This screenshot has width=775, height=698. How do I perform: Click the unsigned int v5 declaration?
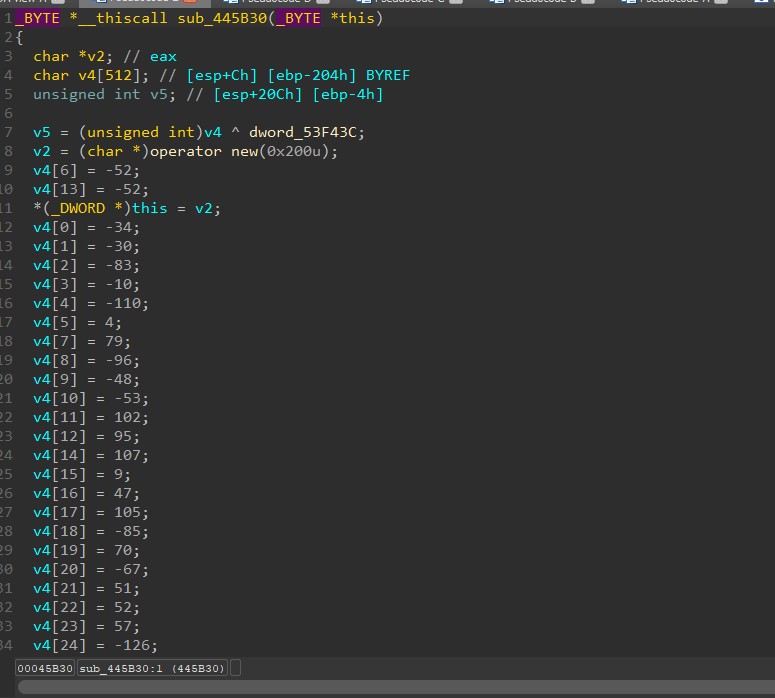(x=104, y=94)
